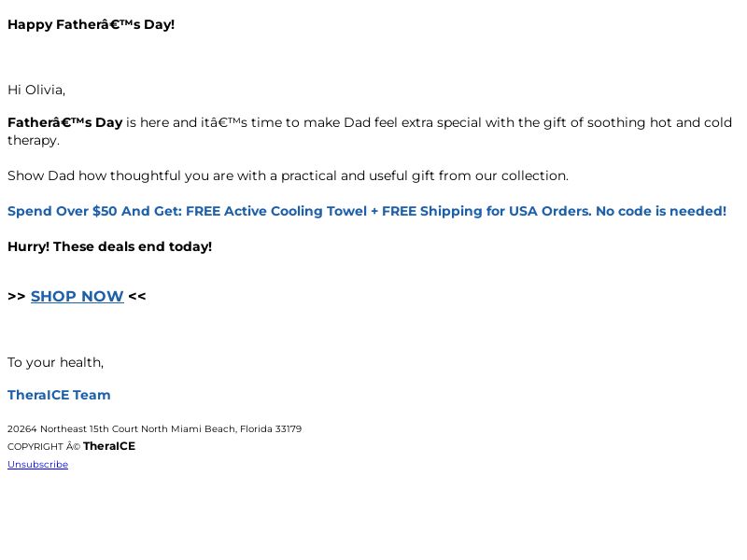Viewport: 747px width, 560px height.
Task: Click FREE Shipping for USA Orders text
Action: [486, 211]
